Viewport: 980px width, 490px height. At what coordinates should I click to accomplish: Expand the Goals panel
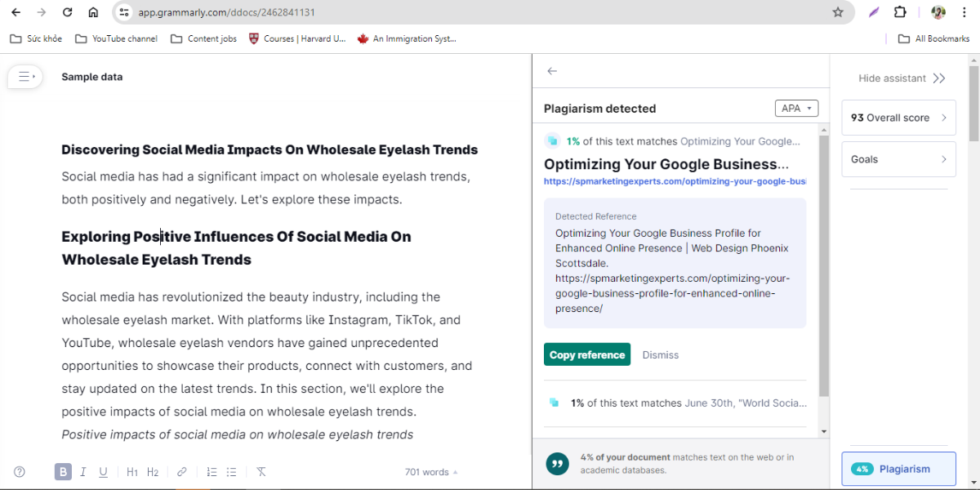tap(898, 159)
